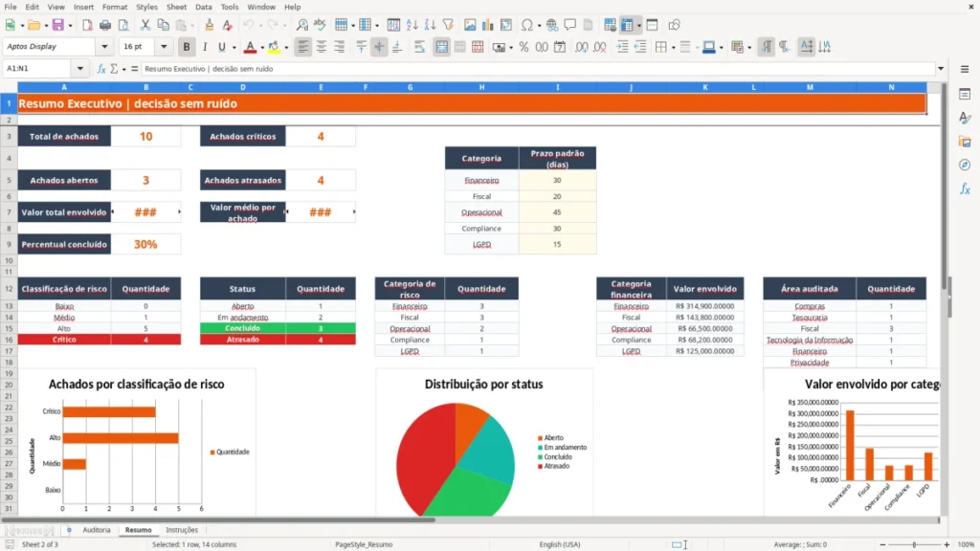Viewport: 980px width, 551px height.
Task: Open the Tools menu
Action: [x=230, y=7]
